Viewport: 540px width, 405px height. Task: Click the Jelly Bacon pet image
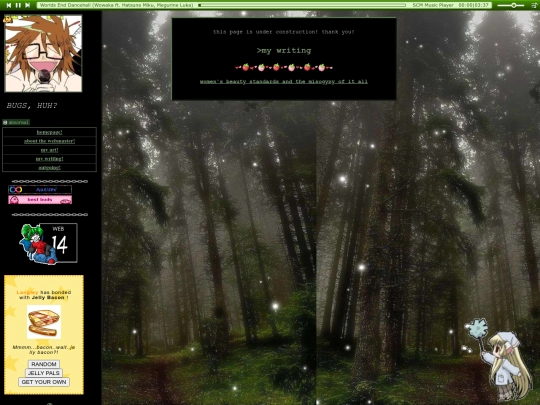(x=44, y=322)
